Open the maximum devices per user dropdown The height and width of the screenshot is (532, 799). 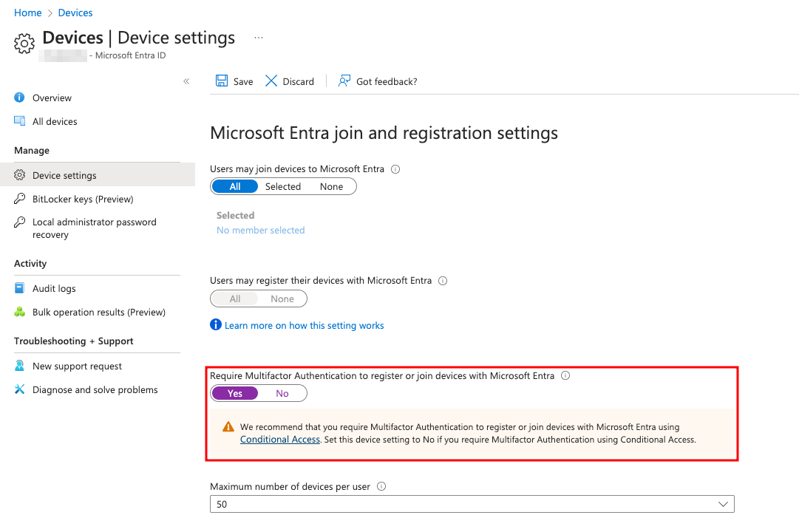point(723,504)
